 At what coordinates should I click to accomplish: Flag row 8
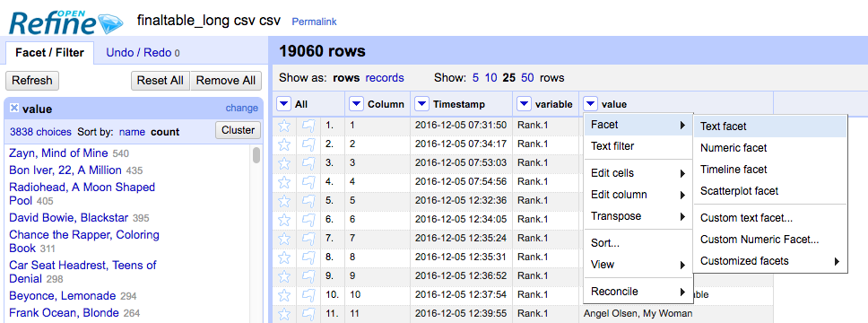(308, 258)
